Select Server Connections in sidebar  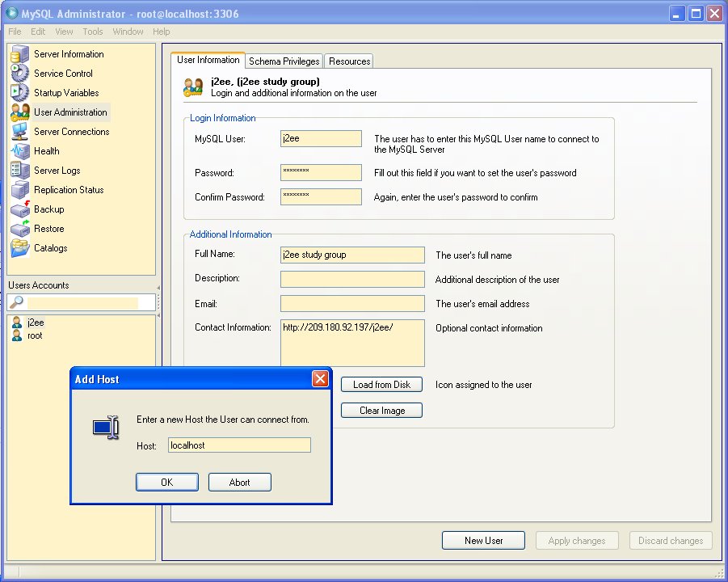[71, 132]
